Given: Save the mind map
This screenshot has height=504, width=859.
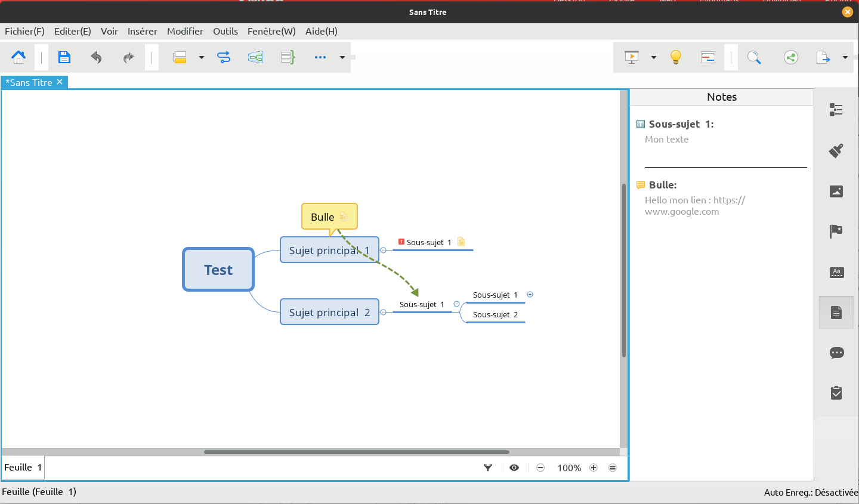Looking at the screenshot, I should [x=64, y=57].
